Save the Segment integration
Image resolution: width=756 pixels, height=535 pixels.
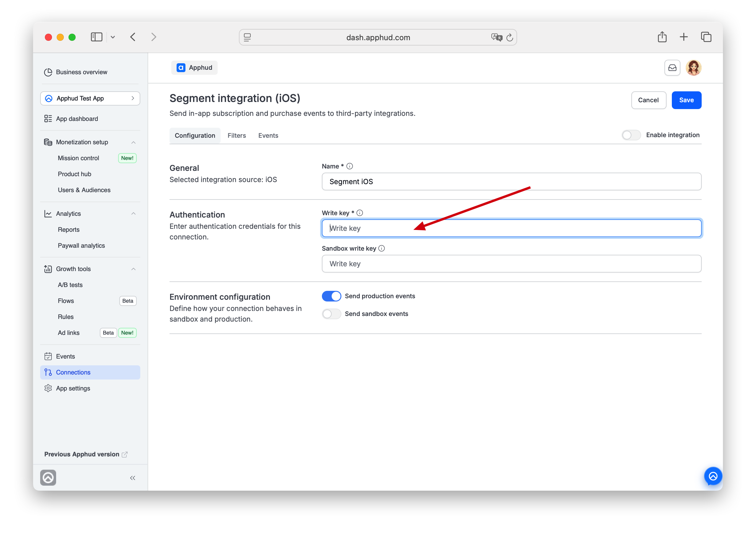pos(686,100)
